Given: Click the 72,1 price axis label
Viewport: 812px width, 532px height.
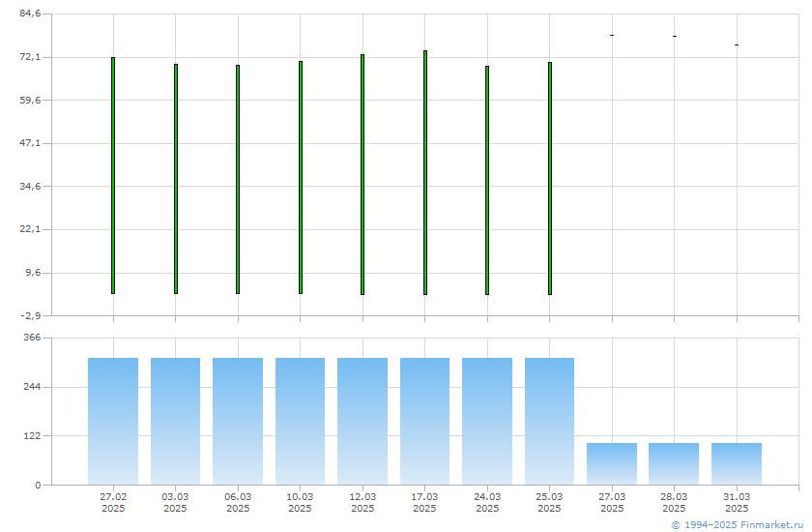Looking at the screenshot, I should tap(30, 57).
